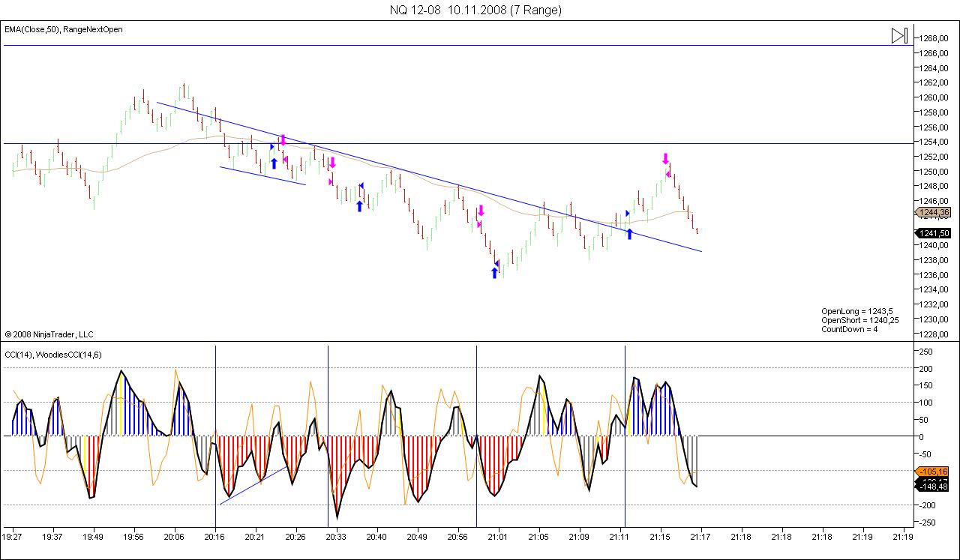Viewport: 960px width, 560px height.
Task: Click the 19:49 time axis label
Action: point(93,537)
